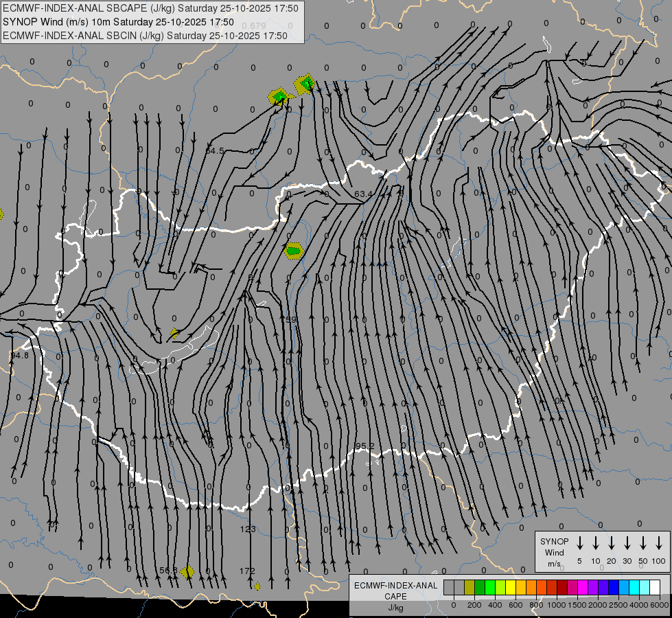Click the 1500 tick label on the CAPE scale
672x618 pixels.
(577, 605)
